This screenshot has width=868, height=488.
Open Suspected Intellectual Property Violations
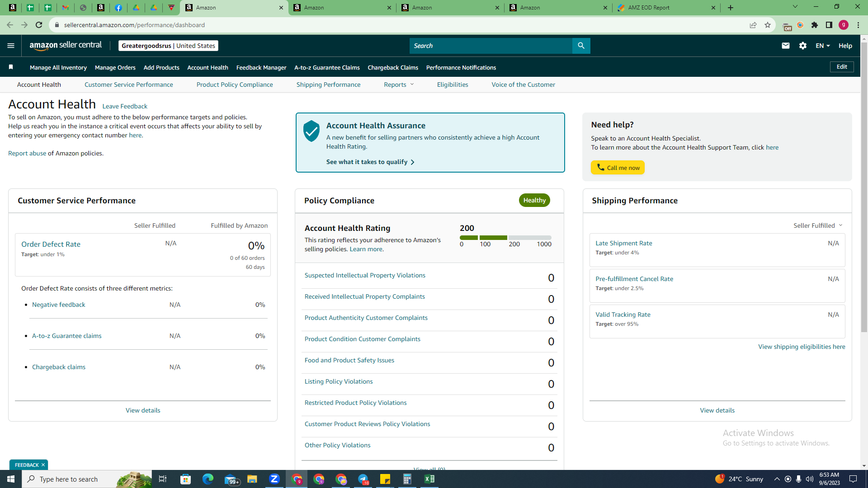365,275
